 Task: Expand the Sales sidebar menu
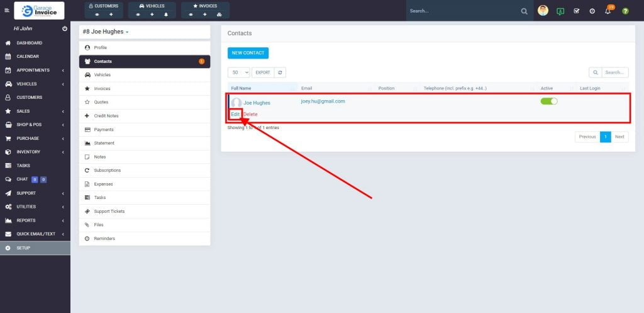point(35,111)
